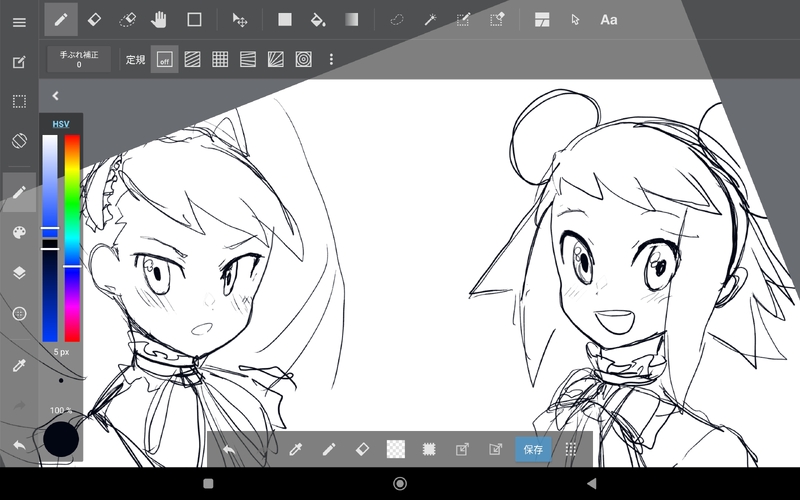The width and height of the screenshot is (800, 500).
Task: Select the Operation cursor tool
Action: 576,19
